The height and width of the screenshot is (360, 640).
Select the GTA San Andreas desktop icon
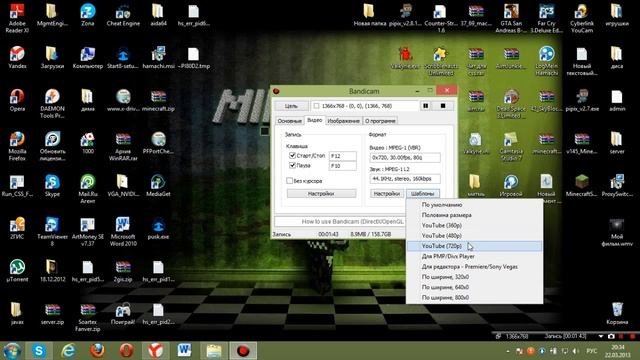click(511, 18)
